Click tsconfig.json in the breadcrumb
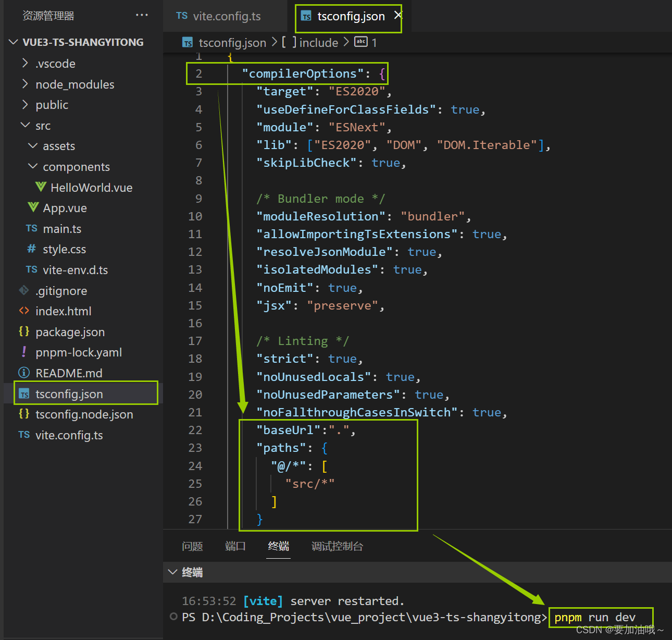This screenshot has width=672, height=640. click(x=232, y=43)
